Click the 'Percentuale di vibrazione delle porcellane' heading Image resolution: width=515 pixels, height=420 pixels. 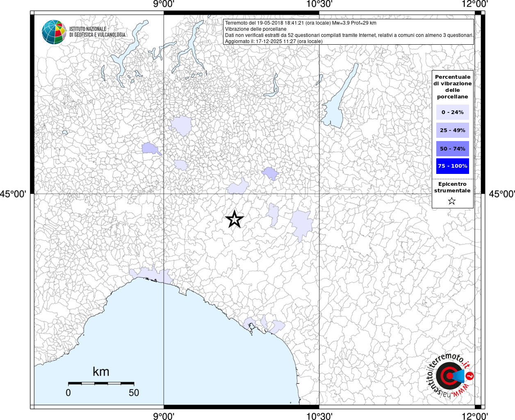[x=452, y=87]
